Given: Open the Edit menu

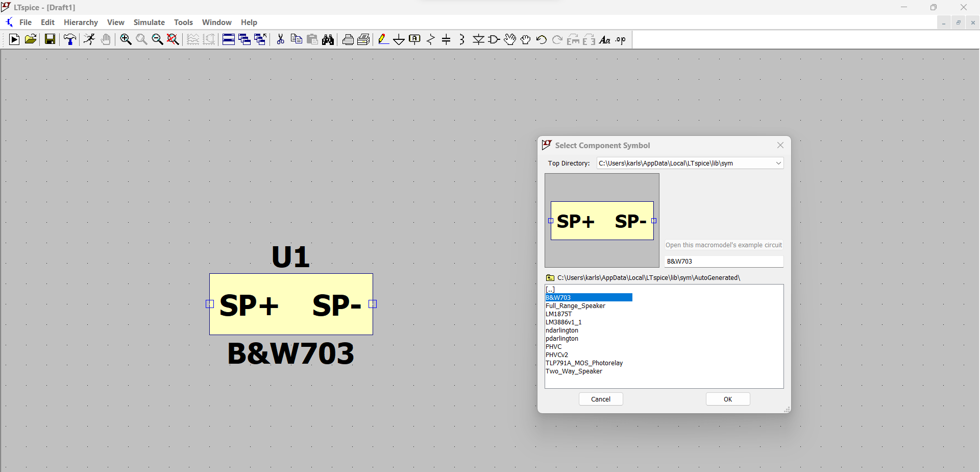Looking at the screenshot, I should click(x=47, y=22).
